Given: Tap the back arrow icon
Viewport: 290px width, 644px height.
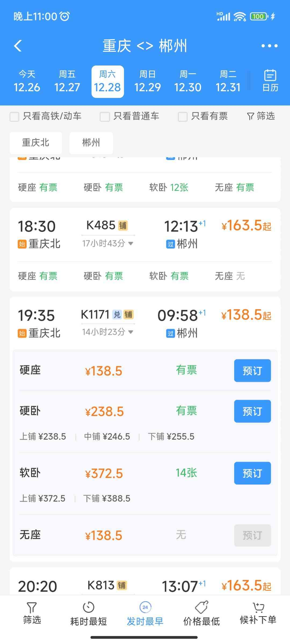Looking at the screenshot, I should [18, 46].
